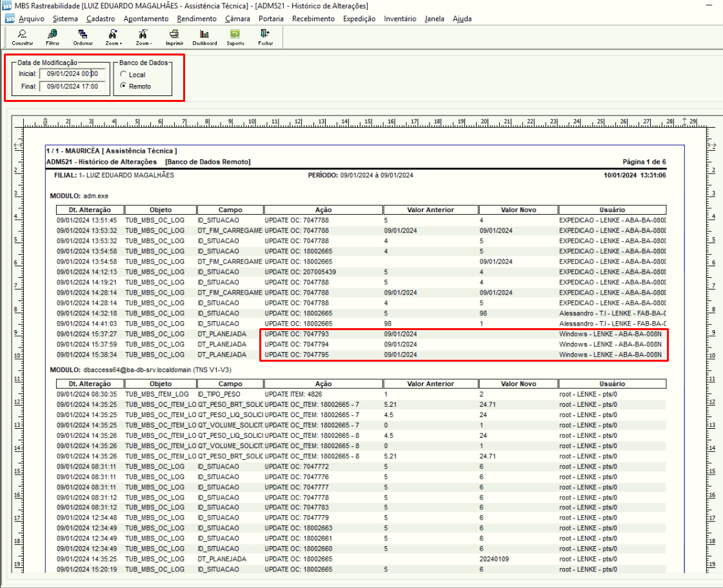This screenshot has width=723, height=588.
Task: Click the application icon beside Arquivo
Action: coord(9,19)
